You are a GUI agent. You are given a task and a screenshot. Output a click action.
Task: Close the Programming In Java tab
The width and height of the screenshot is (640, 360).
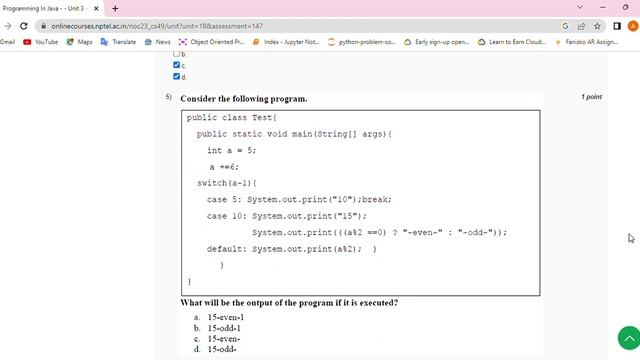tap(96, 8)
